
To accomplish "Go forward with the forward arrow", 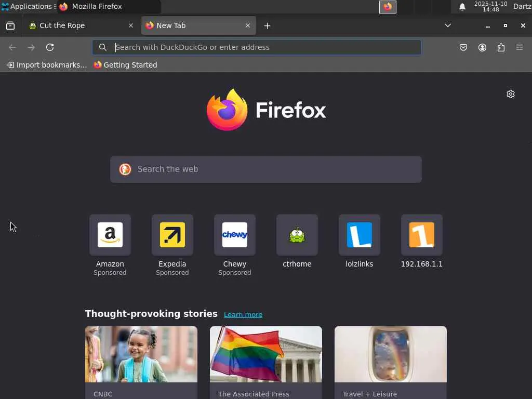I will (x=31, y=47).
